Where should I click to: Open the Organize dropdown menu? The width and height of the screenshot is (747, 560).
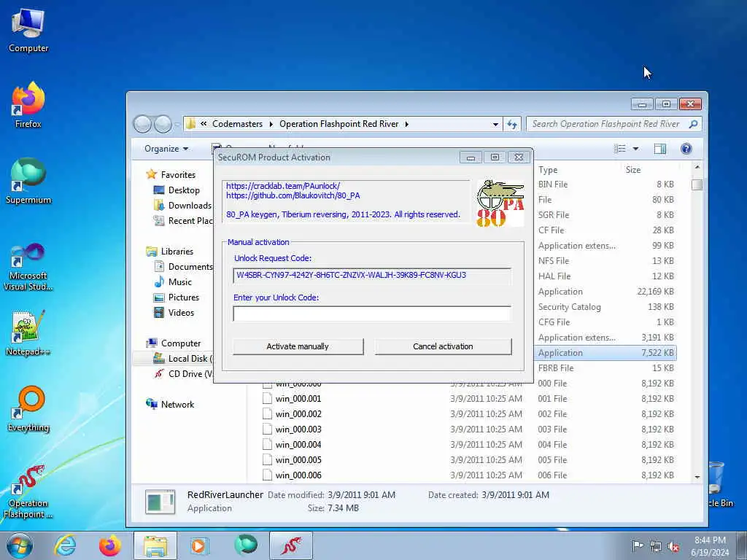166,149
